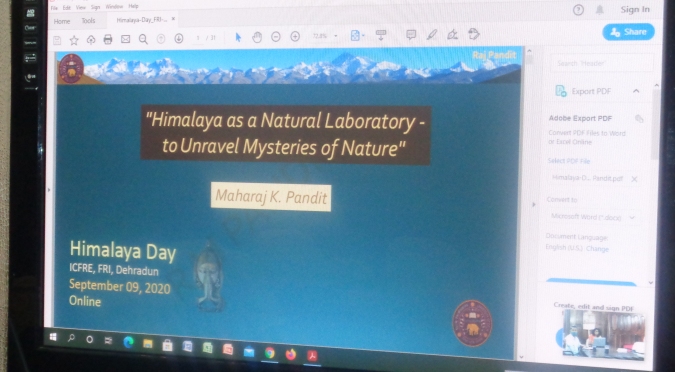Open the Window menu
This screenshot has width=675, height=372.
114,7
